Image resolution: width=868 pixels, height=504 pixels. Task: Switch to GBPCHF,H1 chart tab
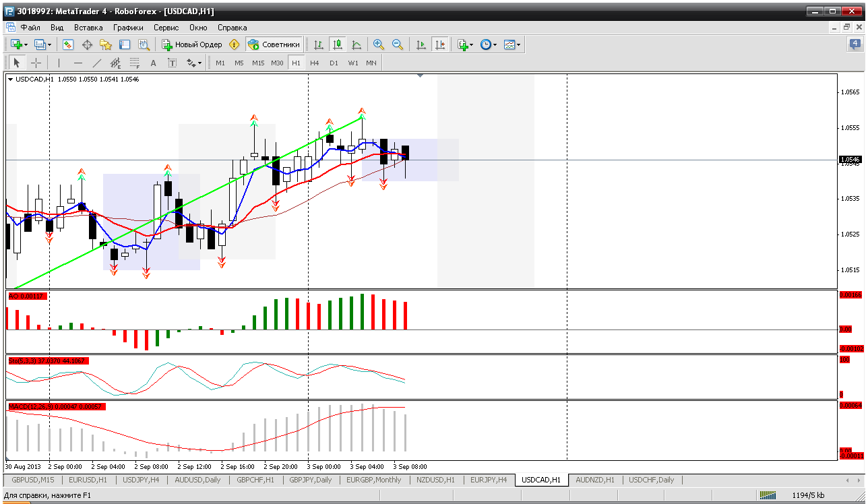click(255, 480)
